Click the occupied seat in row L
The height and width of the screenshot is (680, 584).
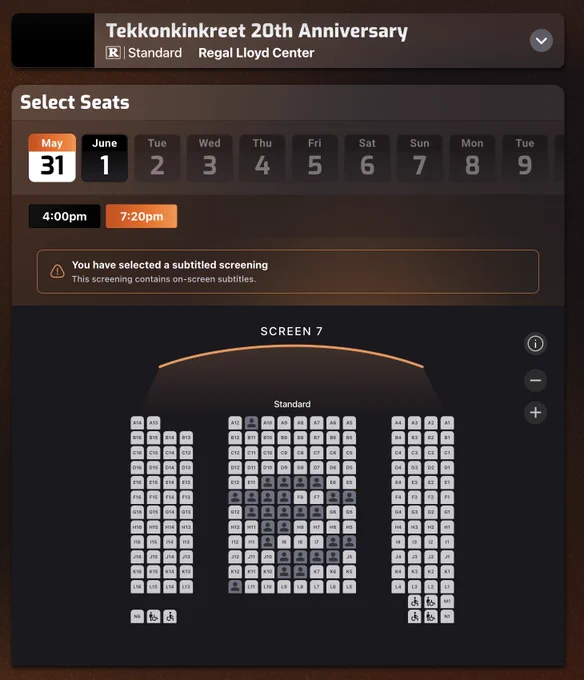click(x=235, y=587)
